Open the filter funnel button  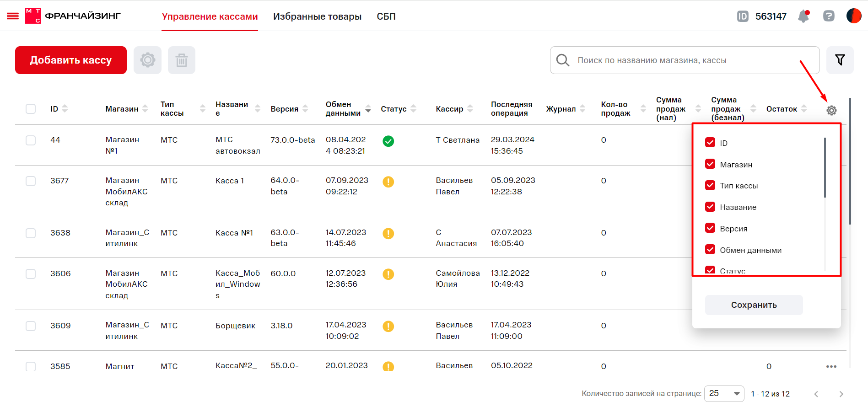(840, 60)
